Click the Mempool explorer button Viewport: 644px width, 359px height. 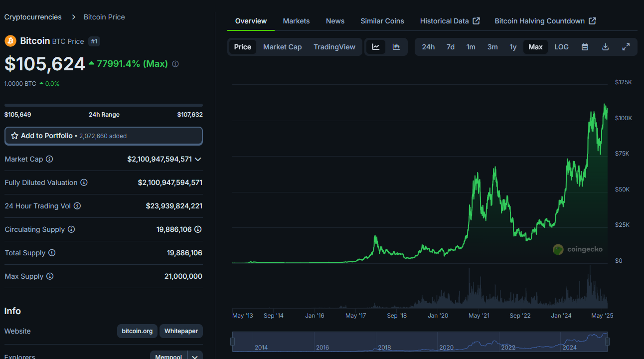click(x=168, y=357)
